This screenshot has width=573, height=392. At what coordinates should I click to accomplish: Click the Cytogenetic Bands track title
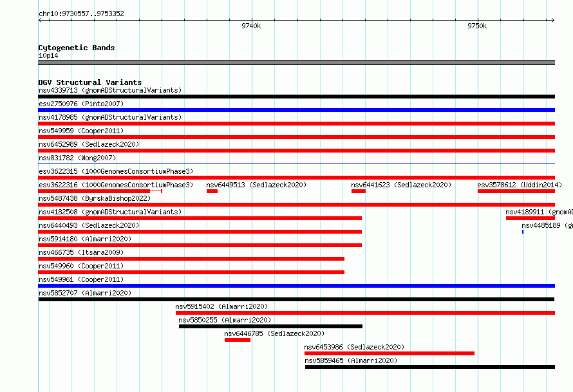point(77,48)
